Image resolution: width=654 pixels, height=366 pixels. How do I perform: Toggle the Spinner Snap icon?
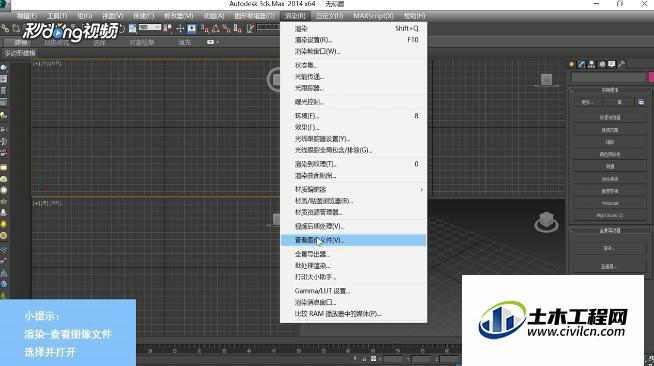click(x=238, y=28)
